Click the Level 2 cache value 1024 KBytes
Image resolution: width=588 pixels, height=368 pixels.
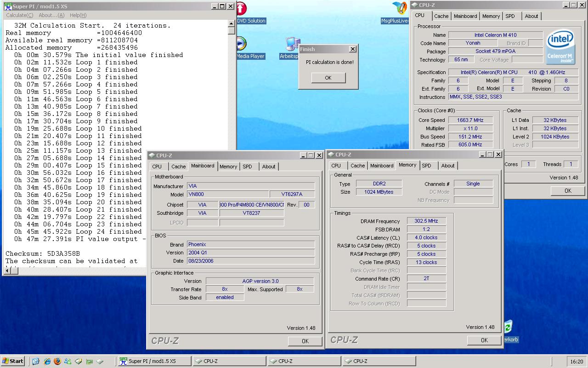[x=555, y=137]
